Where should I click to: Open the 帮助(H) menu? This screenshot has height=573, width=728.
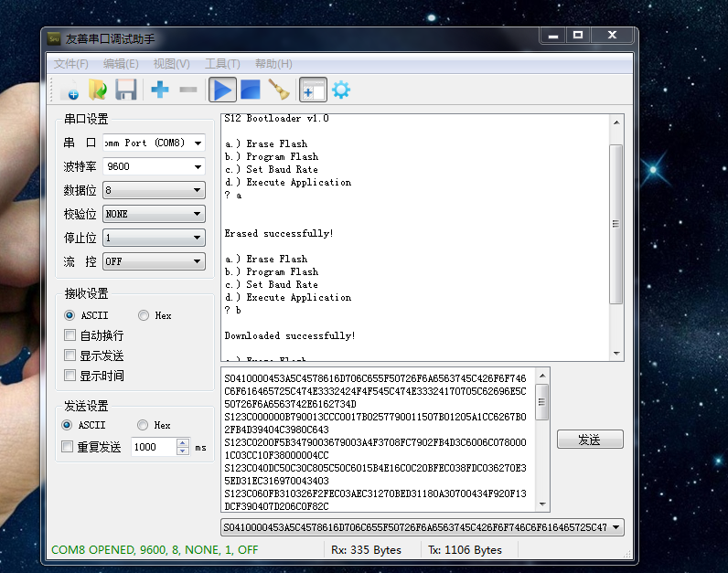click(273, 64)
